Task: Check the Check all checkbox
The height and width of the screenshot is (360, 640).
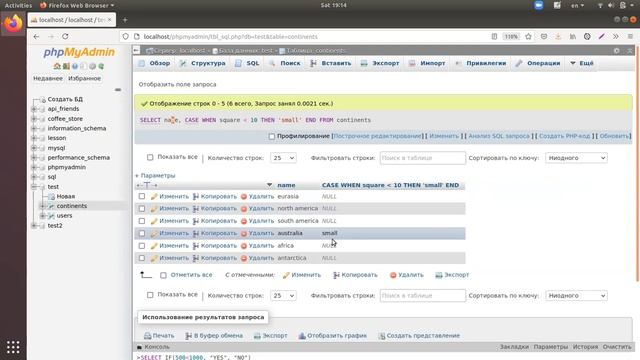Action: tap(163, 275)
